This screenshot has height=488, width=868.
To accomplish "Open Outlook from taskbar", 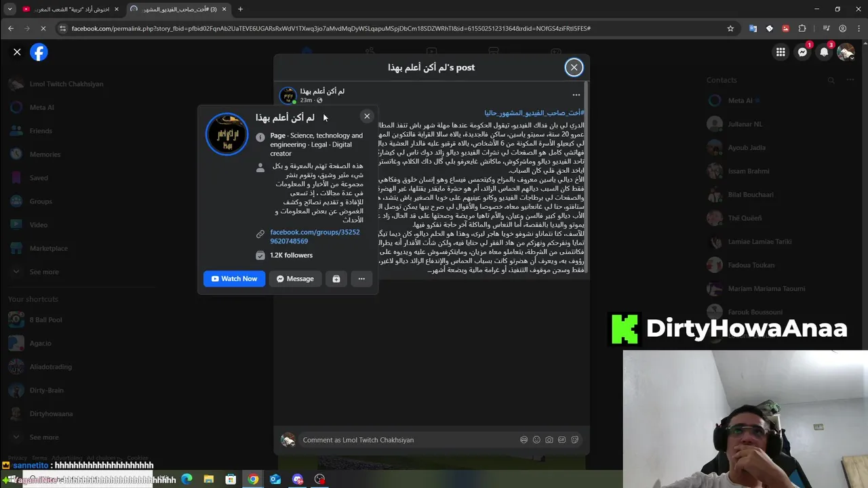I will [x=275, y=479].
